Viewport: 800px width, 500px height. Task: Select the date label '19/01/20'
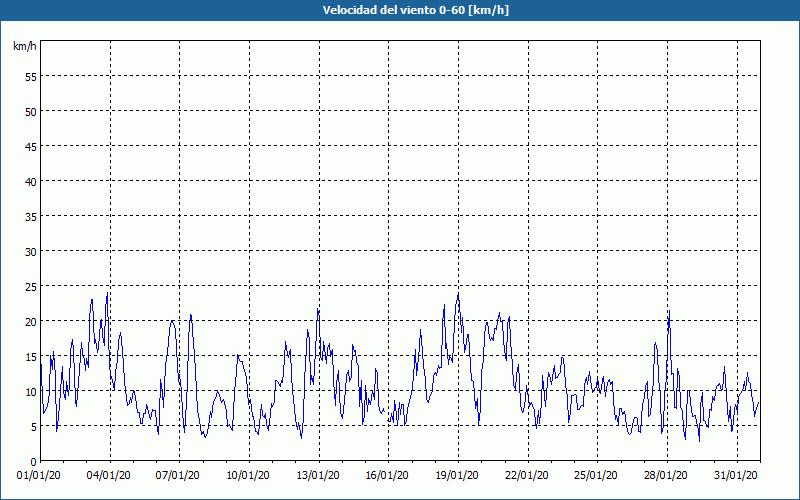pyautogui.click(x=457, y=476)
